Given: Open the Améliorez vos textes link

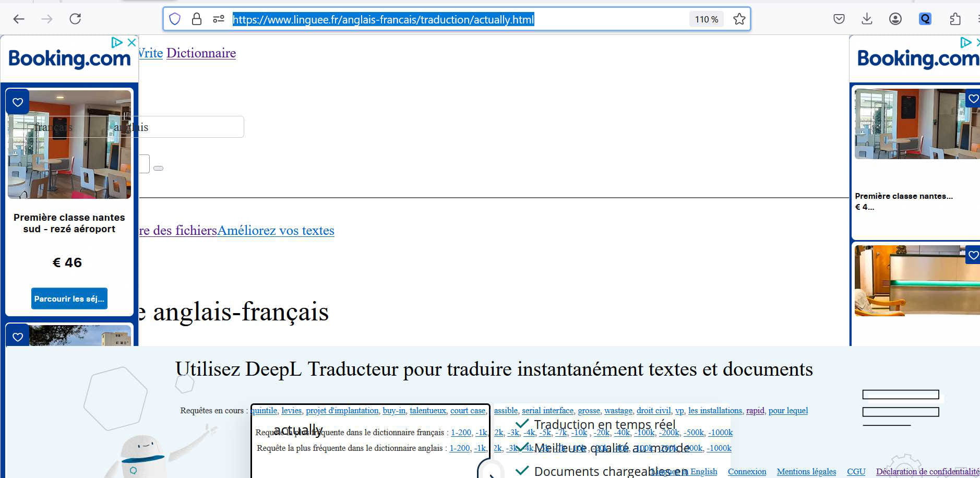Looking at the screenshot, I should 276,231.
